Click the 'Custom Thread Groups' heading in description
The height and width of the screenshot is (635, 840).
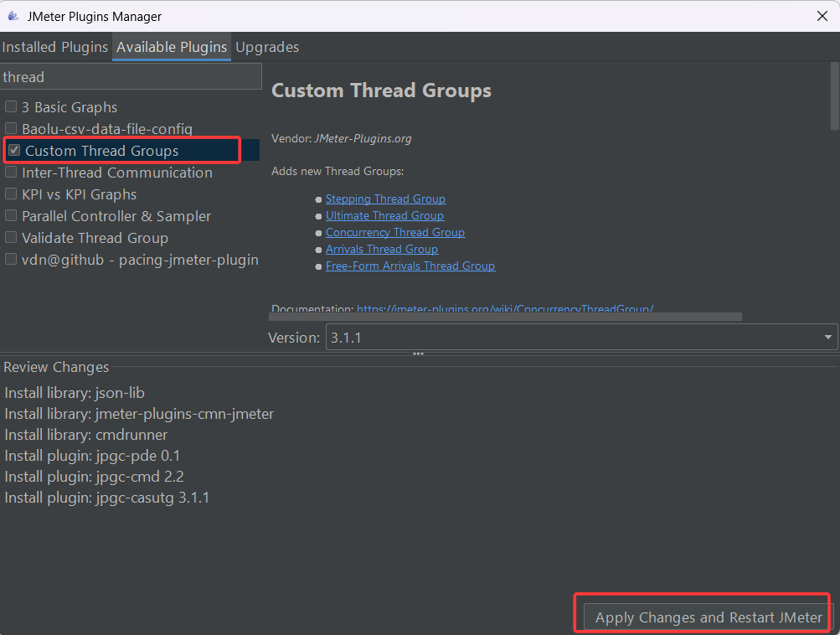[381, 90]
